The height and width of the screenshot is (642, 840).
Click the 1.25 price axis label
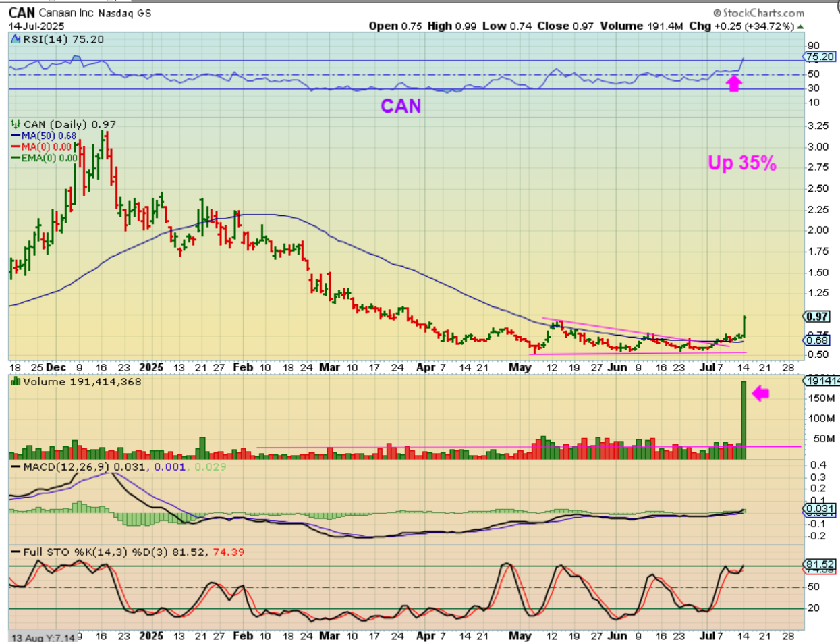point(817,292)
